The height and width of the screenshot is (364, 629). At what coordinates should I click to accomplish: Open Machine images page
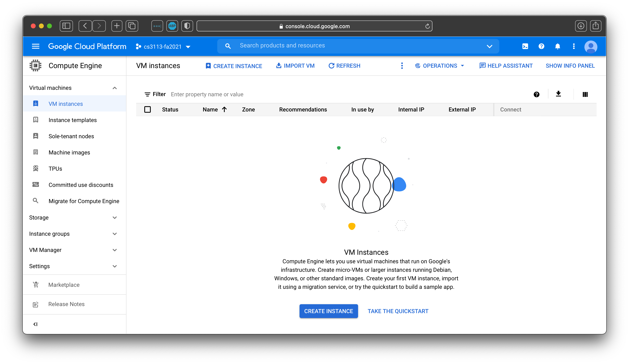pos(74,152)
